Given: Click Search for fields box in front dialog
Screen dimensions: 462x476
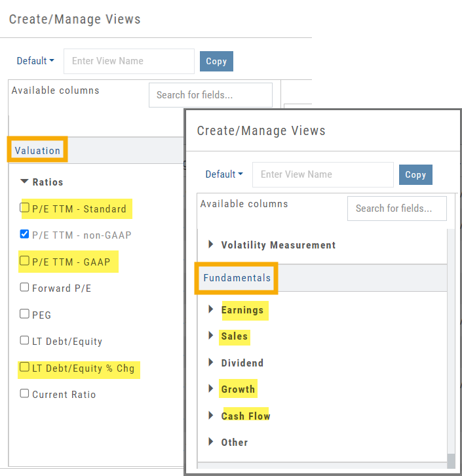Looking at the screenshot, I should coord(396,208).
